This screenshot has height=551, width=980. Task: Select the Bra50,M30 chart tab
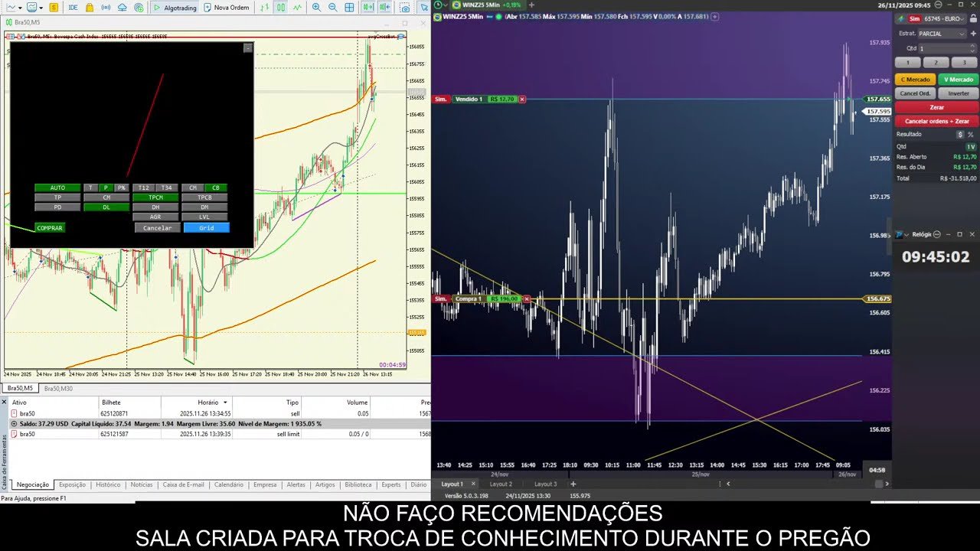pos(58,389)
